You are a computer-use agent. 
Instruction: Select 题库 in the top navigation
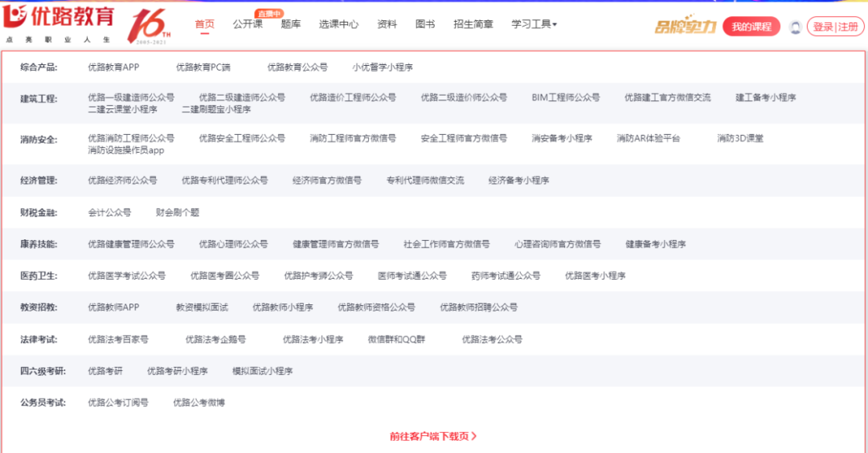tap(291, 25)
